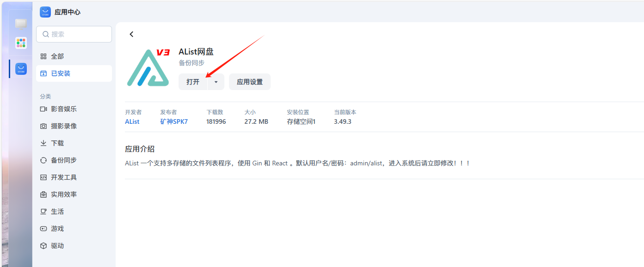Click the 应用介绍 heading

(140, 149)
